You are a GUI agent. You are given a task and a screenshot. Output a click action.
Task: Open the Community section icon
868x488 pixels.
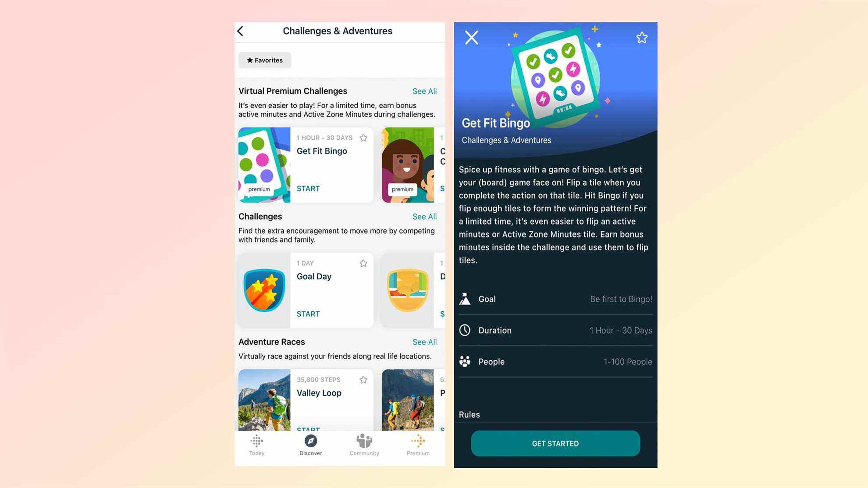pyautogui.click(x=364, y=441)
